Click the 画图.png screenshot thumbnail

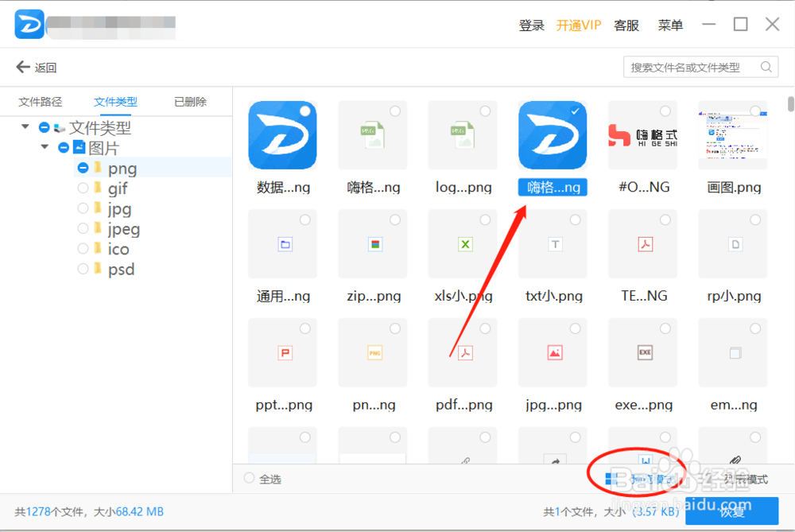733,135
